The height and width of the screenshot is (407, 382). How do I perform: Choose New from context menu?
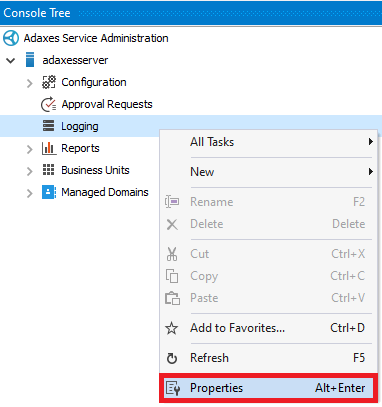point(269,172)
